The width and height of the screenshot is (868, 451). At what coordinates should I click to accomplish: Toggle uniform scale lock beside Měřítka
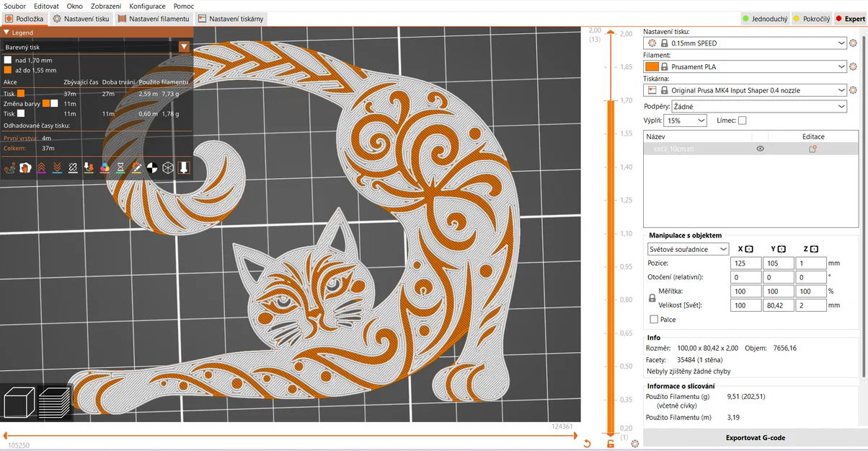coord(652,297)
